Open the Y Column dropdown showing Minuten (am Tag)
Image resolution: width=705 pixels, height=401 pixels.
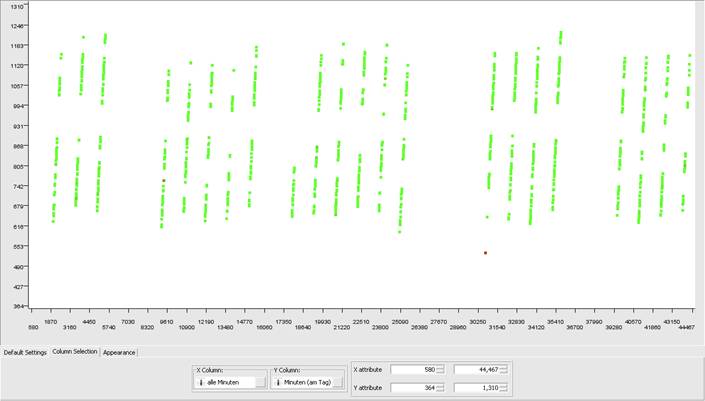(x=308, y=382)
